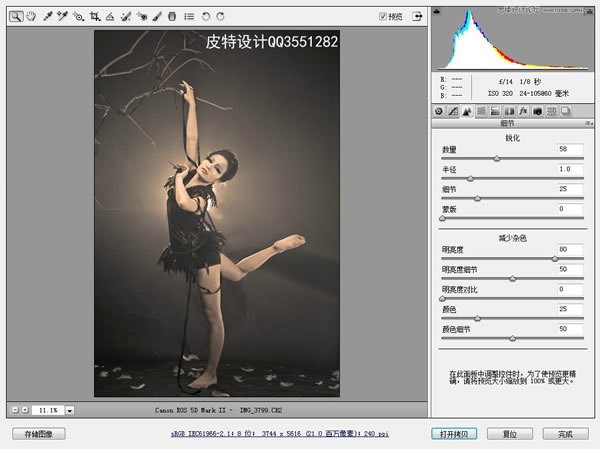Zoom out with the minus button
Screen dimensions: 600x449
15,410
